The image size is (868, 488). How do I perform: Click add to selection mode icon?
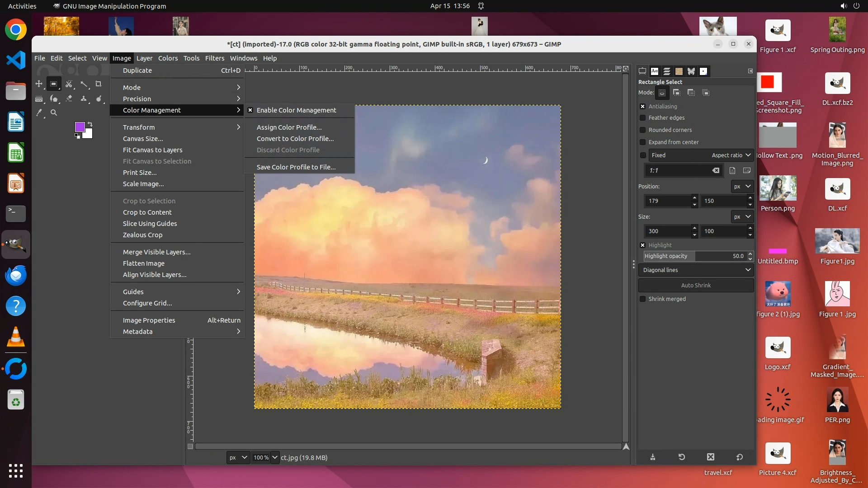676,93
